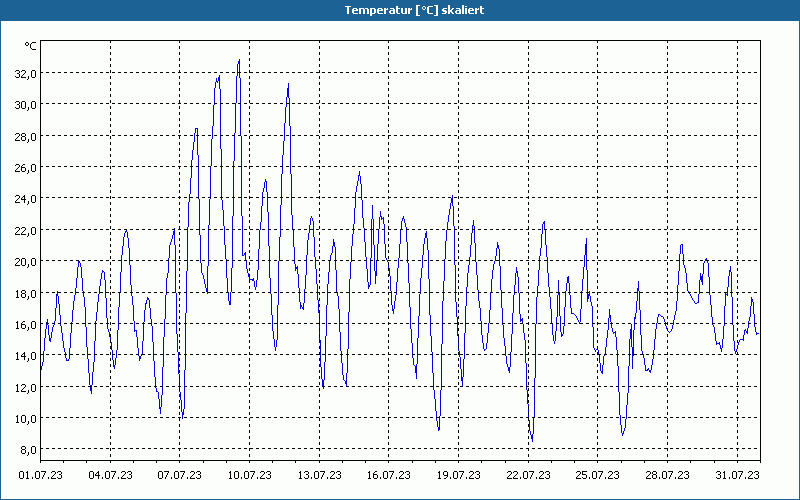The height and width of the screenshot is (500, 800).
Task: Click the chart title 'Temperatur [°C] skaliert'
Action: [x=414, y=10]
